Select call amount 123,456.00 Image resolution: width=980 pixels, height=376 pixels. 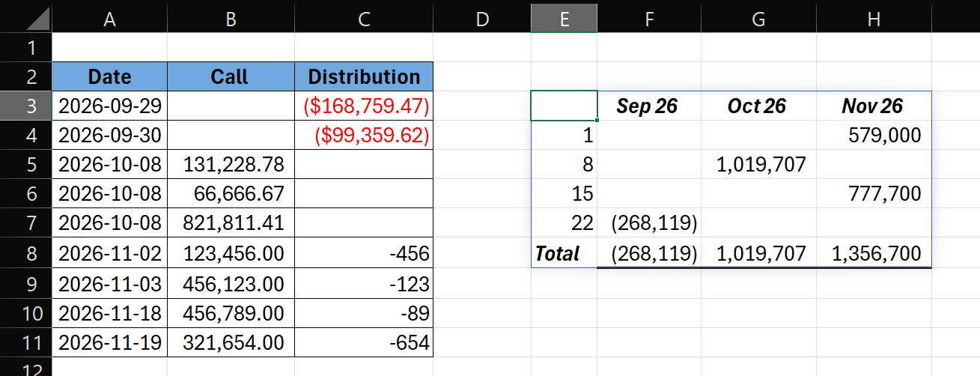click(231, 253)
